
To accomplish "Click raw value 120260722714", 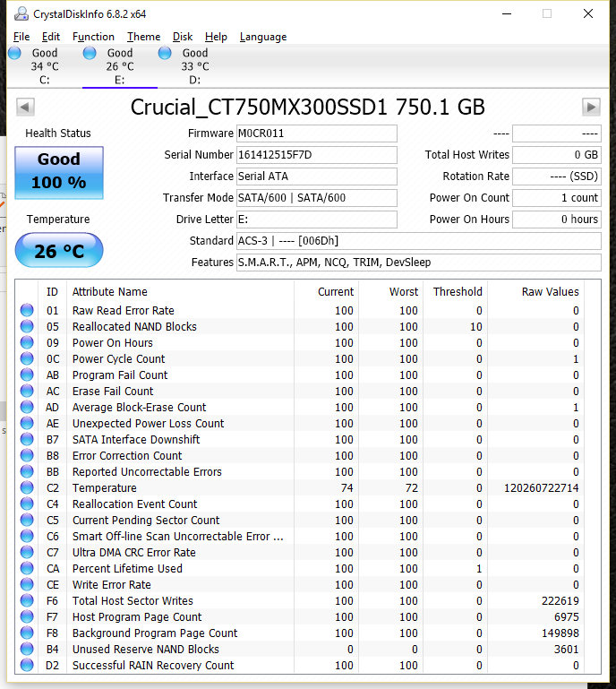I will coord(542,487).
